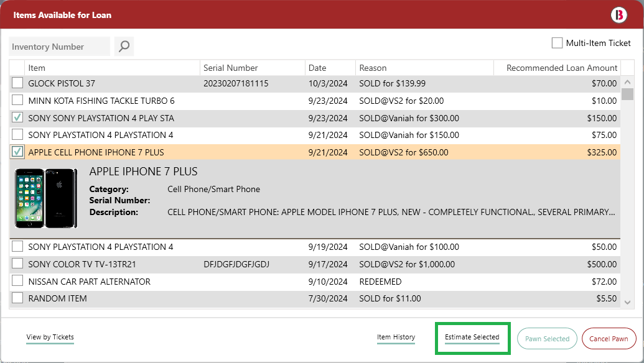The height and width of the screenshot is (363, 644).
Task: Click SOLD@VS2 for $20.00 reason cell
Action: point(401,101)
